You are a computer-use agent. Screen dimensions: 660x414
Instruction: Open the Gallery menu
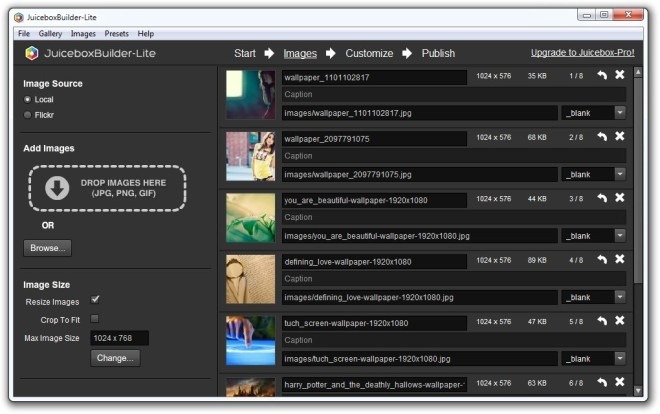coord(50,34)
